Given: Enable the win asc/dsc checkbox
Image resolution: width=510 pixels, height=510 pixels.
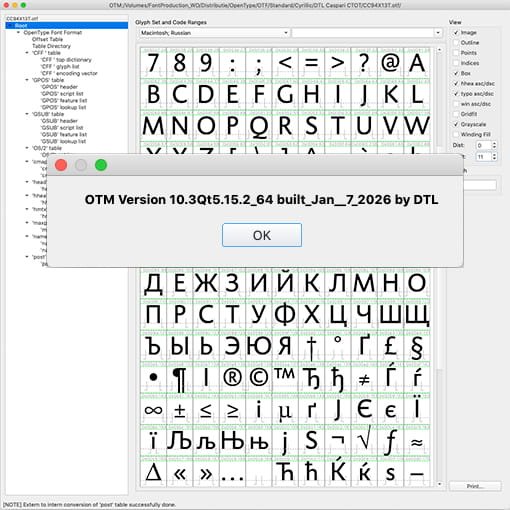Looking at the screenshot, I should click(456, 104).
